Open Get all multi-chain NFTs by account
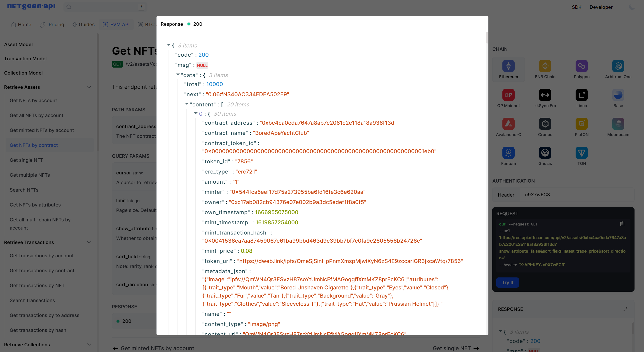 click(x=40, y=224)
